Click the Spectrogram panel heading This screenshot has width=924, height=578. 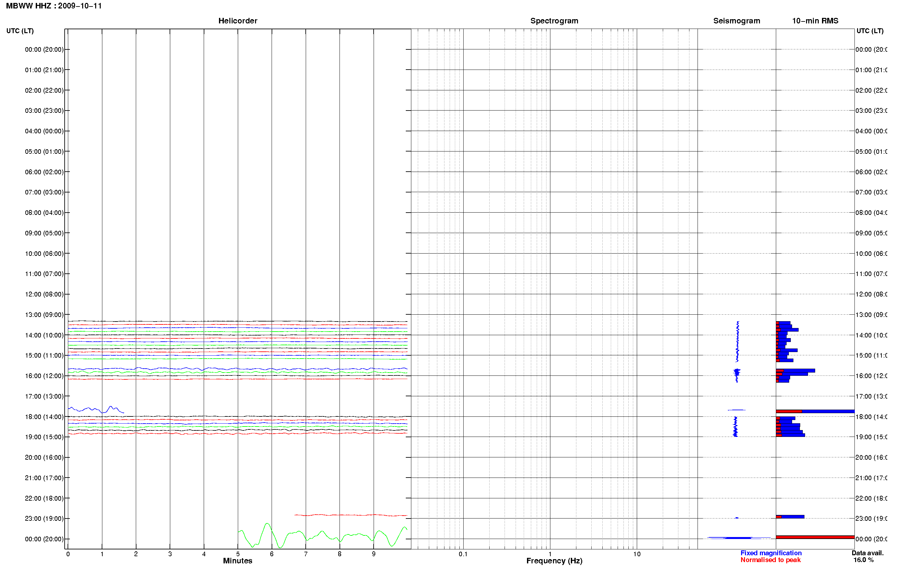554,21
